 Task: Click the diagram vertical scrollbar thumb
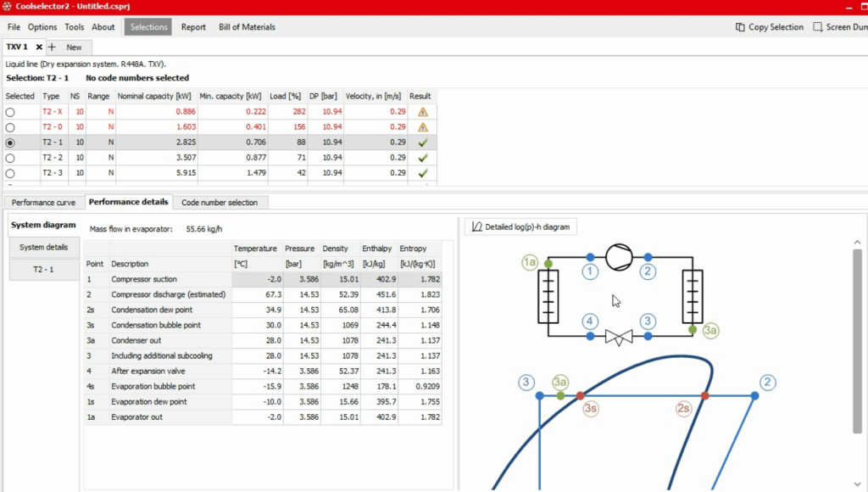(857, 341)
